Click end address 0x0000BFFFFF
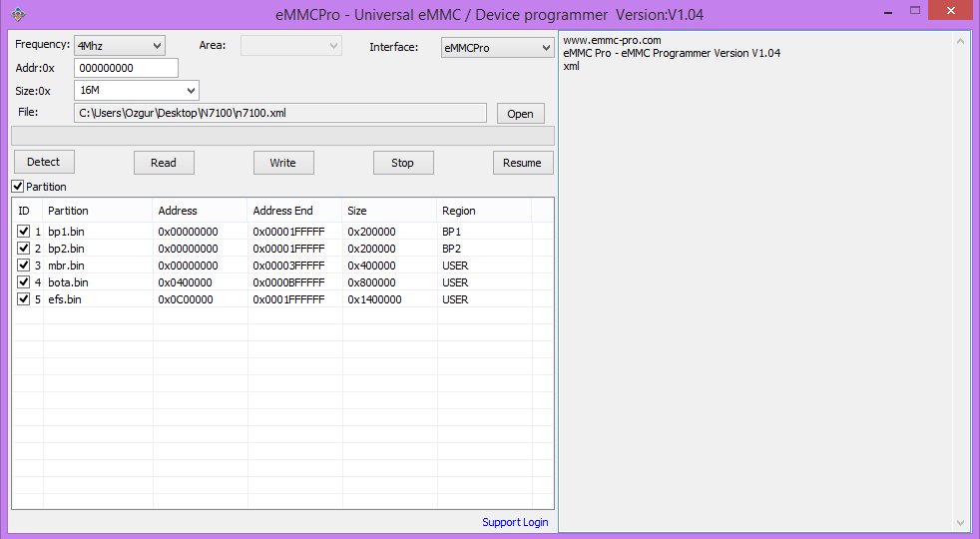The height and width of the screenshot is (539, 980). (x=288, y=282)
